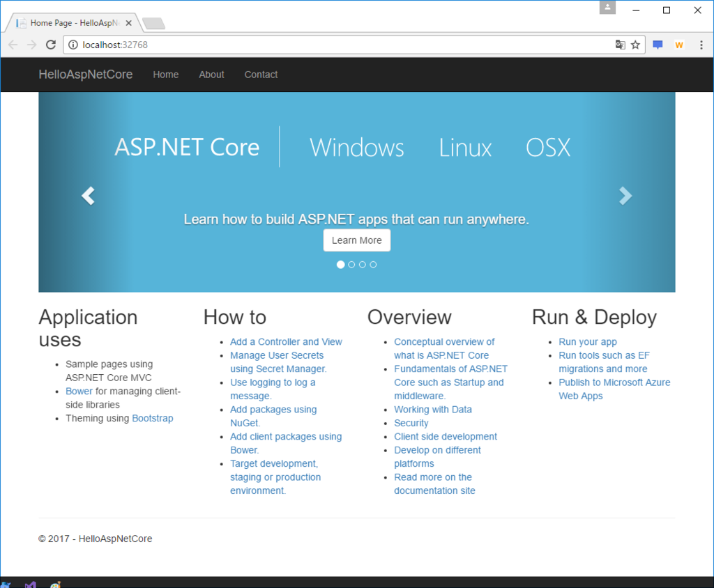Open a new tab with the blank tab button
The image size is (714, 588).
point(153,23)
